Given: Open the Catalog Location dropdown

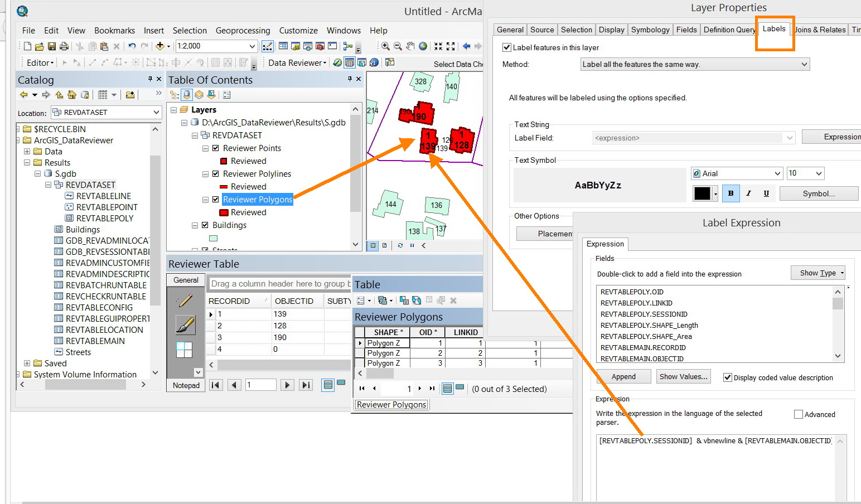Looking at the screenshot, I should click(156, 113).
